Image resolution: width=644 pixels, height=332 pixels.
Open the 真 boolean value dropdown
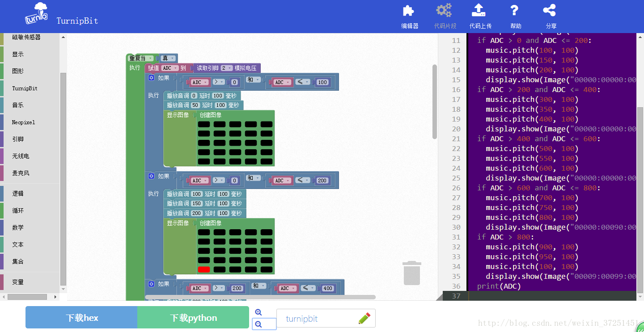pos(168,58)
